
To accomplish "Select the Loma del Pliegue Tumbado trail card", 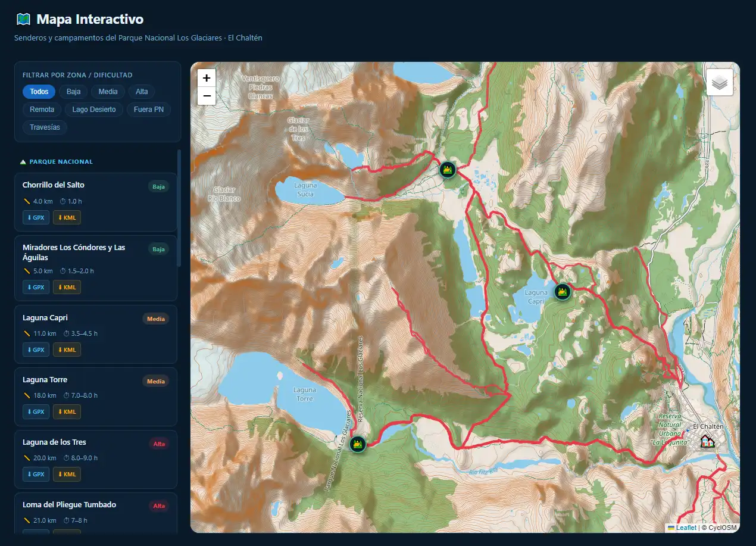I will (x=69, y=505).
